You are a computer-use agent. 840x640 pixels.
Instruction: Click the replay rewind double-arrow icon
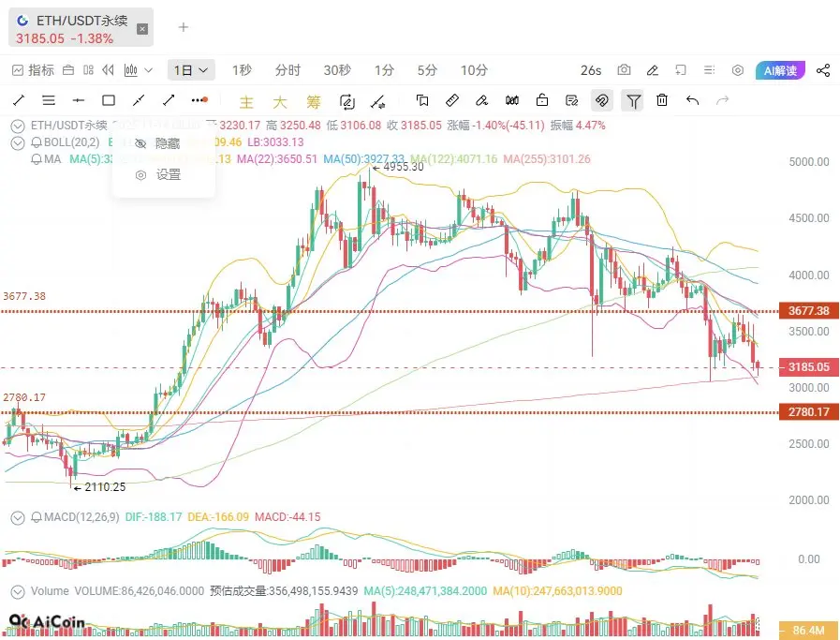coord(109,70)
